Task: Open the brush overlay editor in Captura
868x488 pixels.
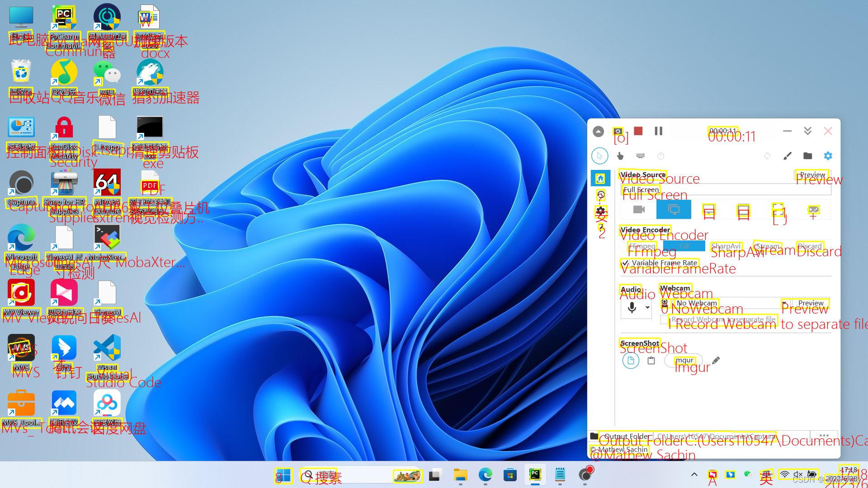Action: click(788, 156)
